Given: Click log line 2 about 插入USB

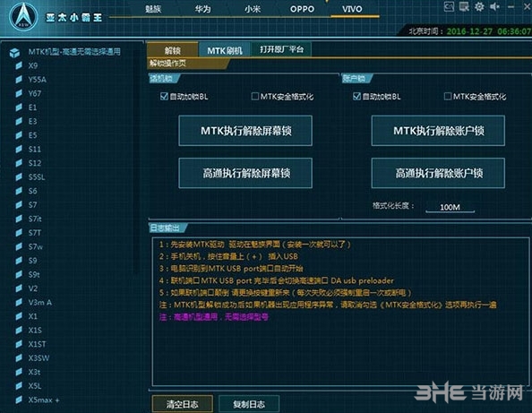Looking at the screenshot, I should pyautogui.click(x=228, y=256).
